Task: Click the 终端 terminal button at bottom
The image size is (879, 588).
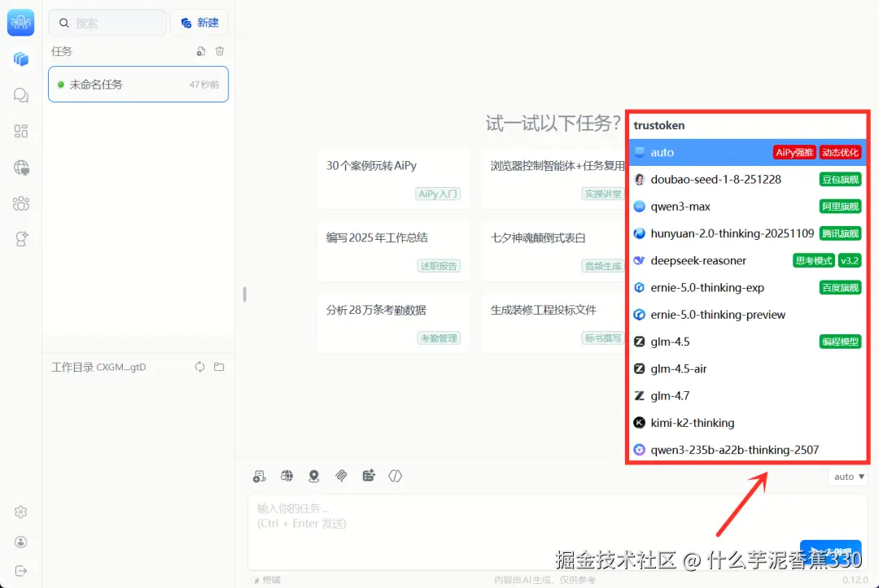Action: tap(267, 580)
